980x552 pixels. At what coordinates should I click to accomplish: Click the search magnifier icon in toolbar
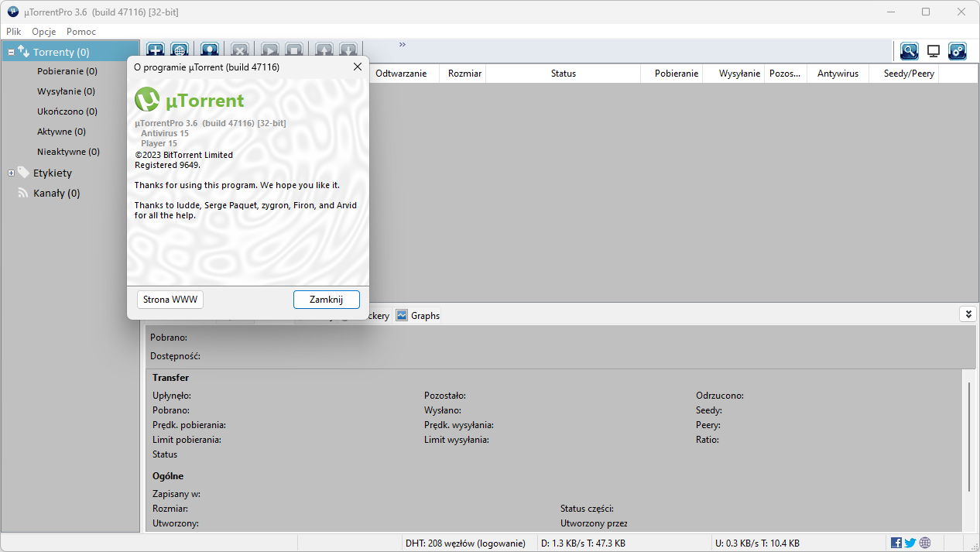(x=909, y=51)
